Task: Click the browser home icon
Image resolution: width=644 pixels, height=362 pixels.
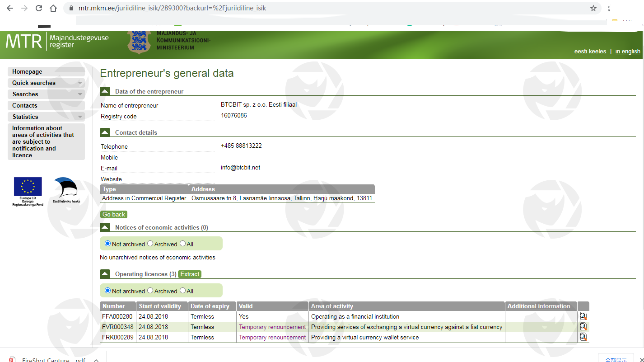Action: 53,8
